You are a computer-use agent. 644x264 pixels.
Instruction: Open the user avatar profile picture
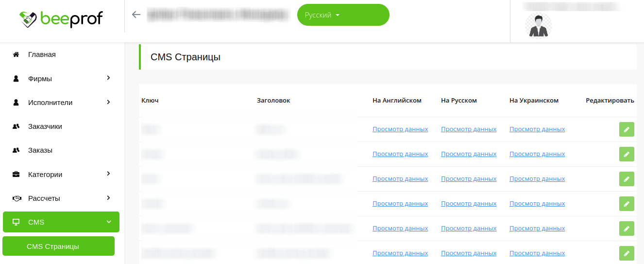point(538,25)
